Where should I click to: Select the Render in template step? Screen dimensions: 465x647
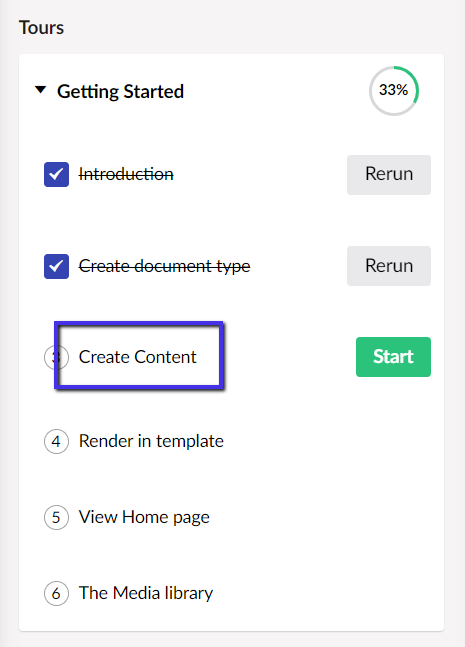[x=151, y=441]
